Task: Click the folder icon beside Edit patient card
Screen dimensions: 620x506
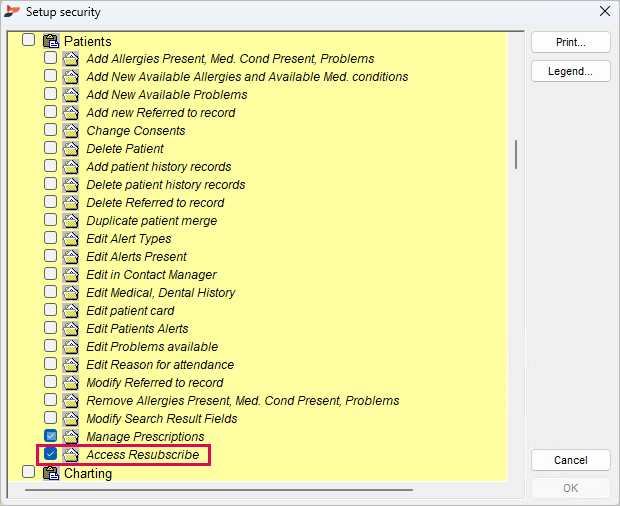Action: tap(71, 311)
